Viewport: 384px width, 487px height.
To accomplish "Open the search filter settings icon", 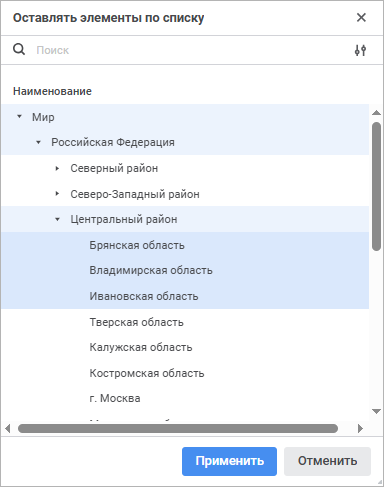I will click(x=360, y=50).
